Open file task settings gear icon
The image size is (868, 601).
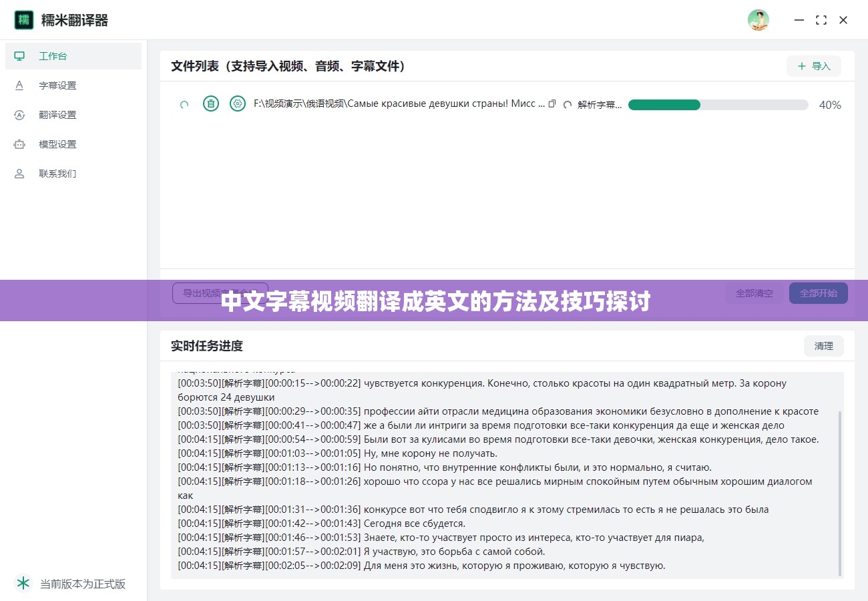[x=238, y=104]
